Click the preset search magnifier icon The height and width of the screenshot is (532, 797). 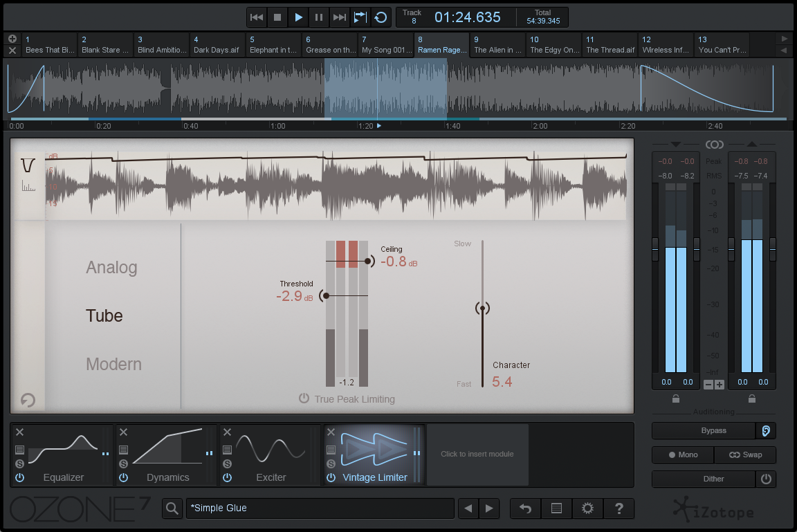point(172,508)
